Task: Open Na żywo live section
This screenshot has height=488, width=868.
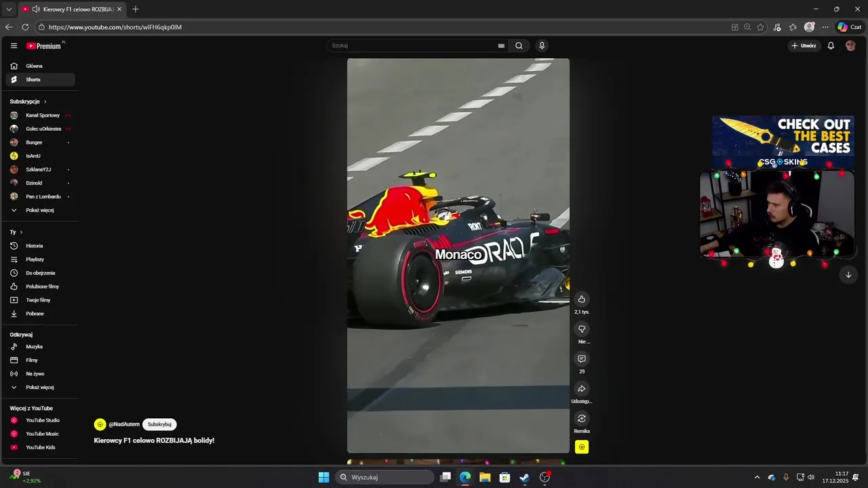Action: 41,374
